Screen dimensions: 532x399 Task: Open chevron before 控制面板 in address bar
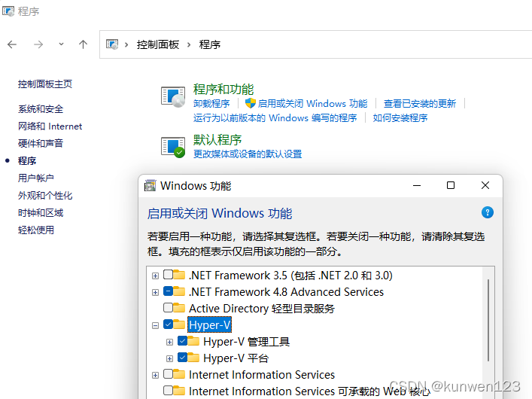[x=126, y=44]
